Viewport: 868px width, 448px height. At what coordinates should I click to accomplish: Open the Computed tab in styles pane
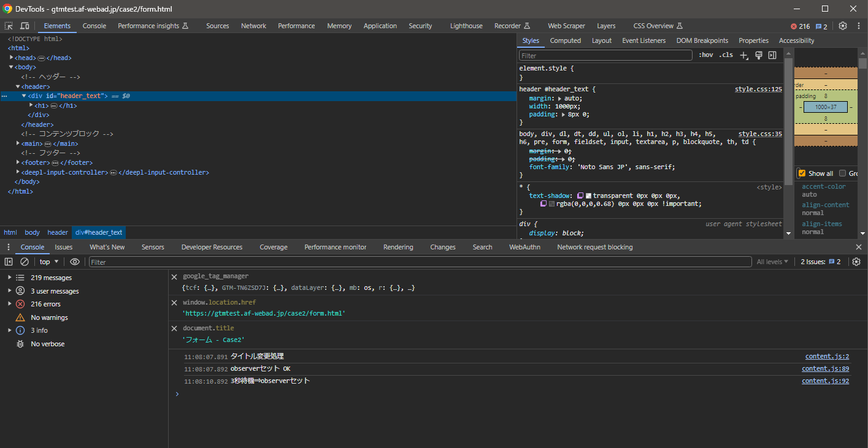click(x=565, y=40)
